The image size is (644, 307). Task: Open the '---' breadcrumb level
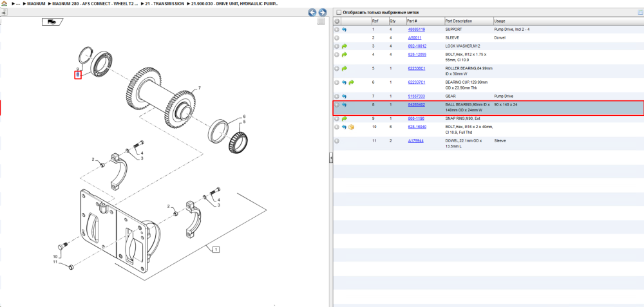[x=18, y=3]
